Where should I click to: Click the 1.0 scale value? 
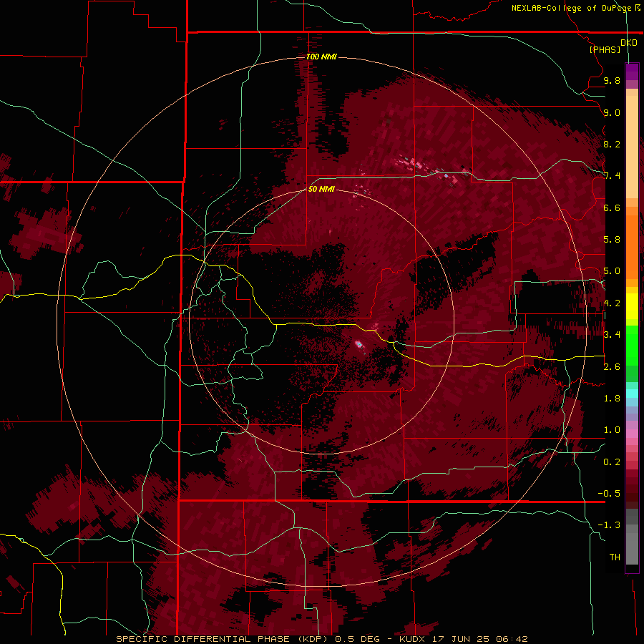(x=612, y=430)
